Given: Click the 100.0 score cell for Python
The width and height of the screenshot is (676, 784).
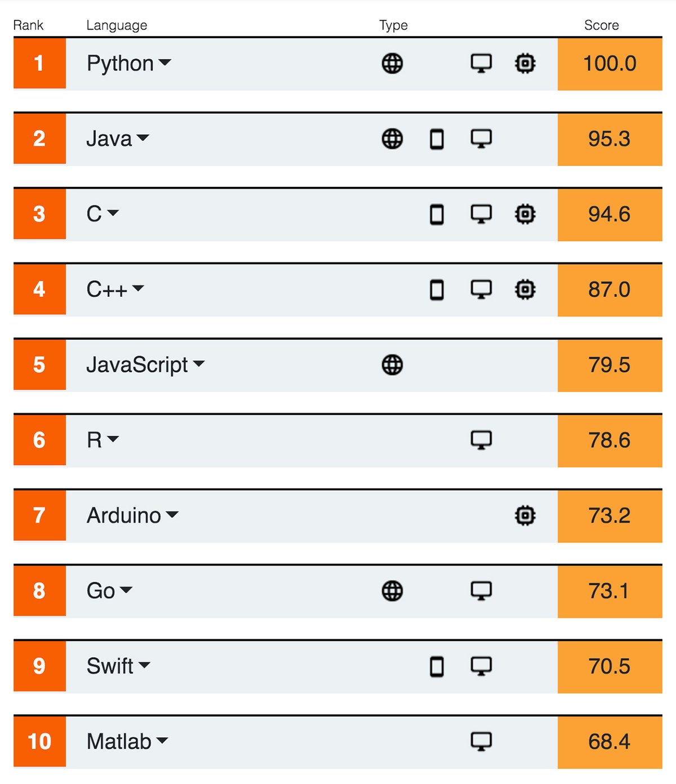Looking at the screenshot, I should click(x=610, y=64).
